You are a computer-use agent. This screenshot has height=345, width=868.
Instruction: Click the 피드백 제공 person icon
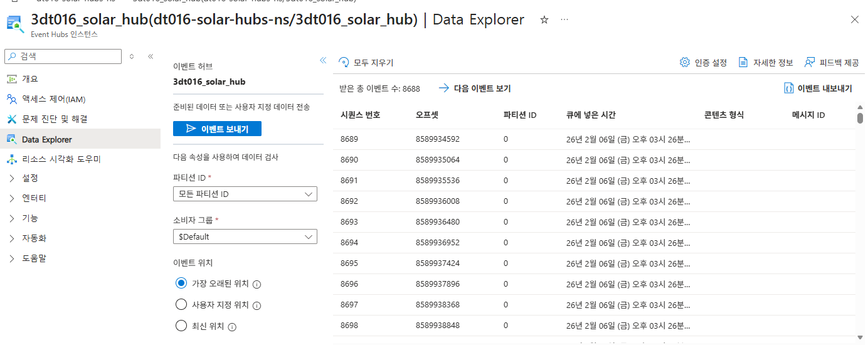810,62
